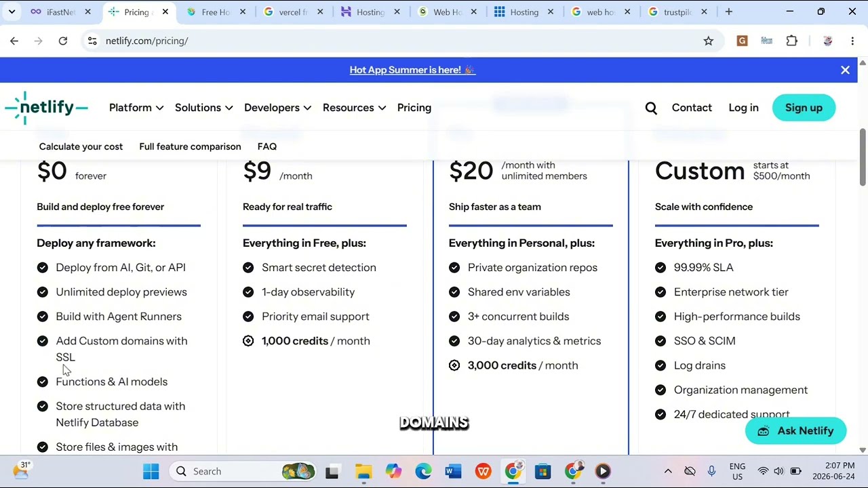Bookmark this page with the star icon
The width and height of the screenshot is (868, 488).
[708, 41]
